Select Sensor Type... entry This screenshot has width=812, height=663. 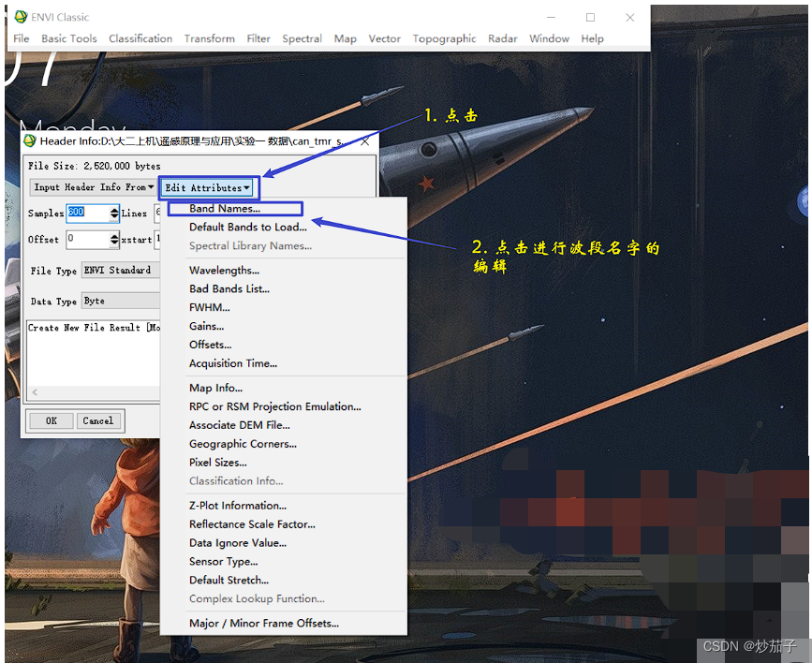223,562
